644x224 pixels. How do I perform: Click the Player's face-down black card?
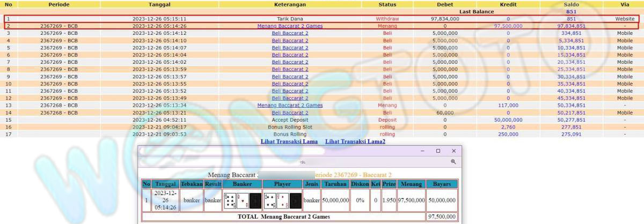296,200
